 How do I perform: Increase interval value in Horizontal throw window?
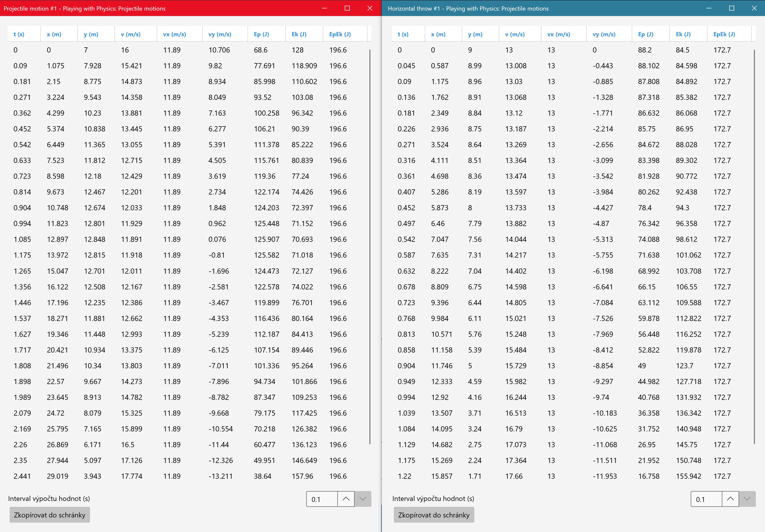click(x=730, y=499)
